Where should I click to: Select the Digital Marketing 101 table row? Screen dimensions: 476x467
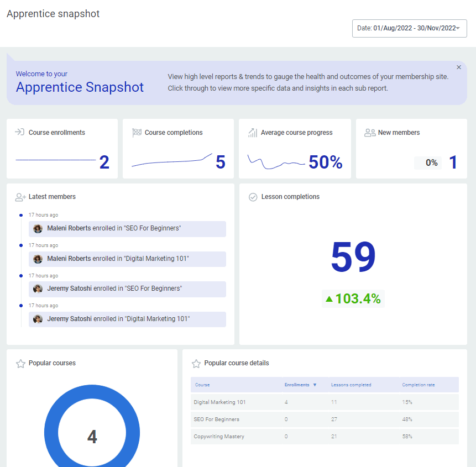pyautogui.click(x=325, y=402)
